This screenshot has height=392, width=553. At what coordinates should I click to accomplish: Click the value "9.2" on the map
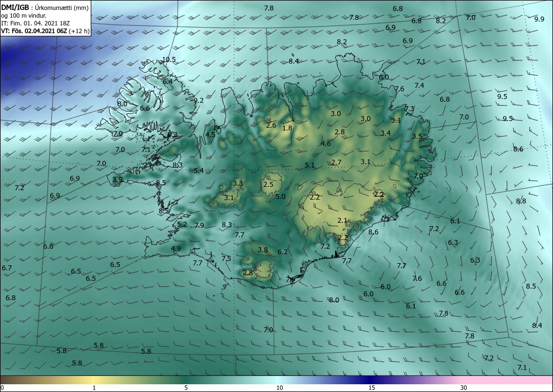click(199, 101)
